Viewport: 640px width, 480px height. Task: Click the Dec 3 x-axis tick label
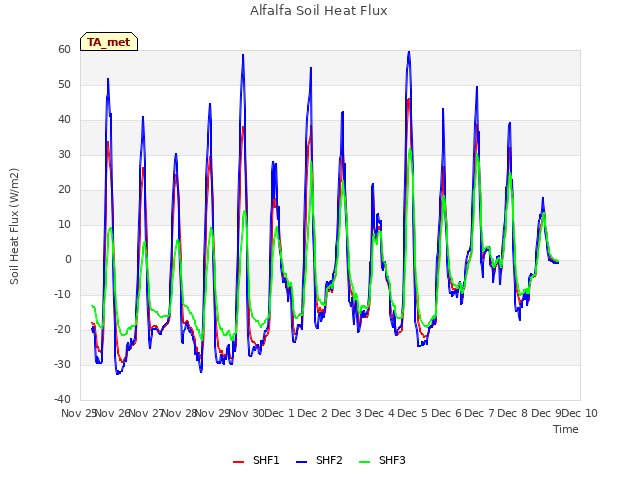click(346, 413)
